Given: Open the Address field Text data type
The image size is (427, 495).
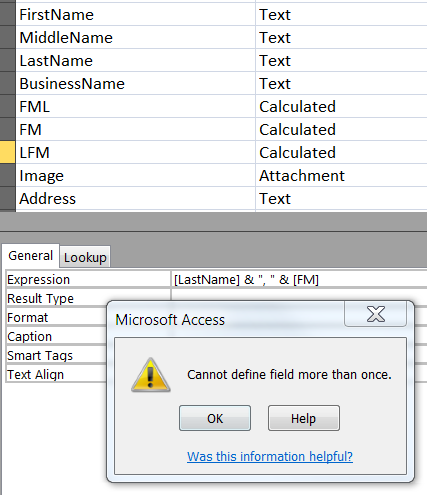Looking at the screenshot, I should point(342,199).
